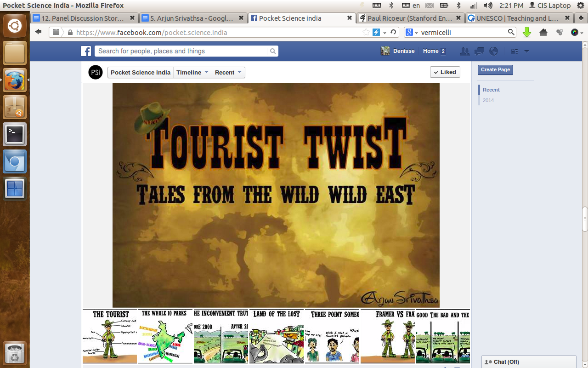Open The Tourist comic thumbnail
The width and height of the screenshot is (588, 368).
click(x=110, y=336)
